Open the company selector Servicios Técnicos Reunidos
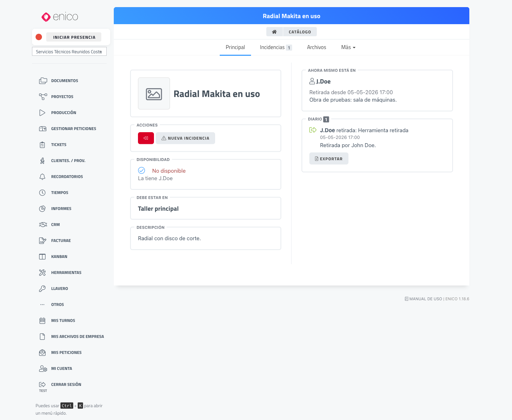 tap(69, 52)
